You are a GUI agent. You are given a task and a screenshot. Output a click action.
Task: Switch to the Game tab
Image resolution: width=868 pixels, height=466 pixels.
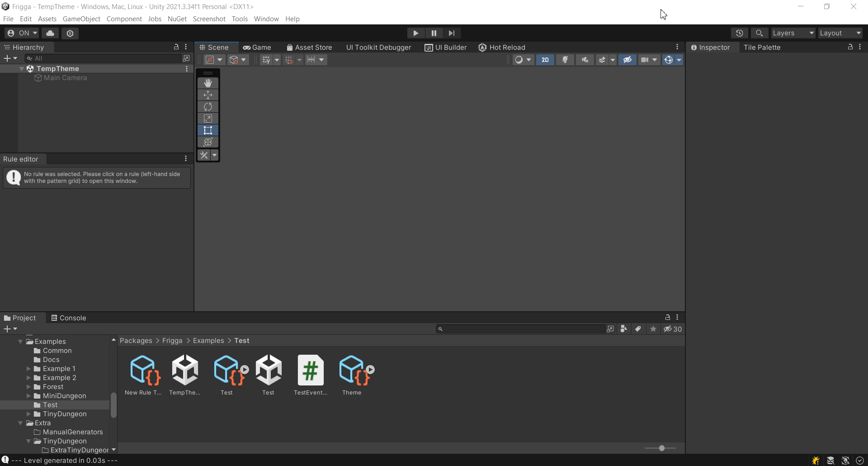coord(257,48)
